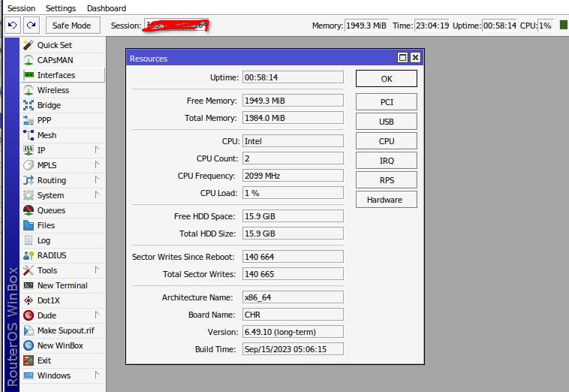Click the undo arrow icon
Viewport: 569px width, 392px height.
[x=12, y=25]
